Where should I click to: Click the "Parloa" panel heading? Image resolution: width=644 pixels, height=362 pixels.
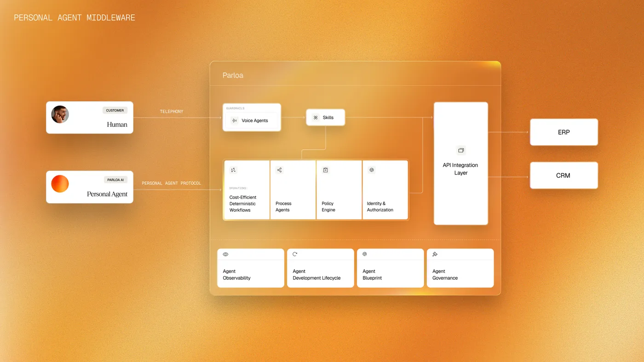click(233, 75)
